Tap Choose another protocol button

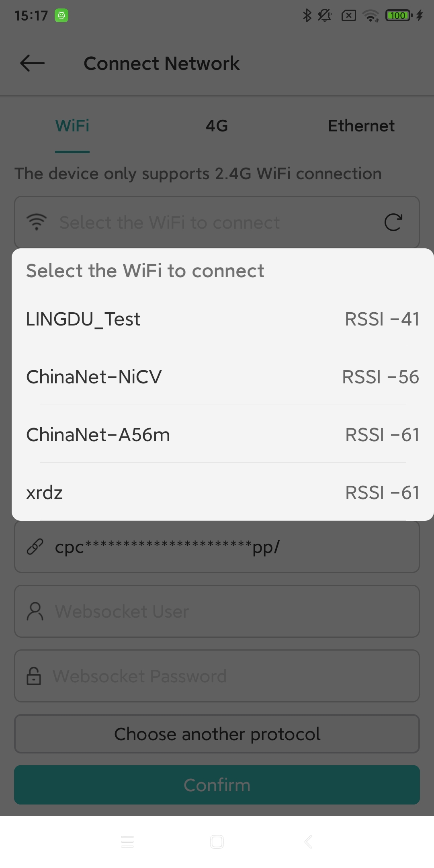point(217,734)
